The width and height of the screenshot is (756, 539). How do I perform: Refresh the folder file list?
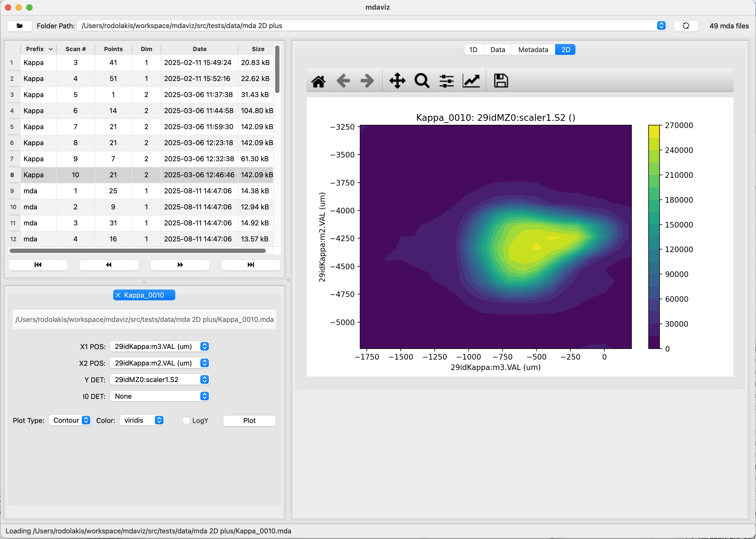[686, 26]
